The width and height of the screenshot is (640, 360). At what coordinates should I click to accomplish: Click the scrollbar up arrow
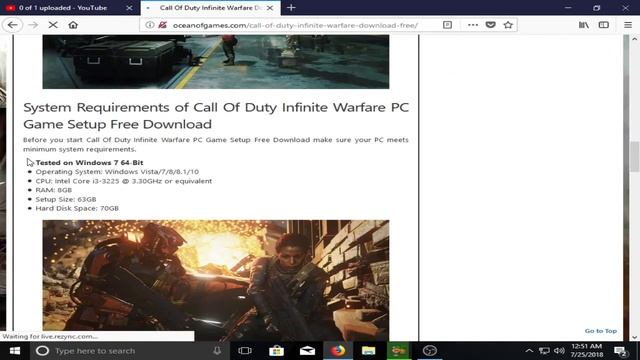[x=634, y=39]
